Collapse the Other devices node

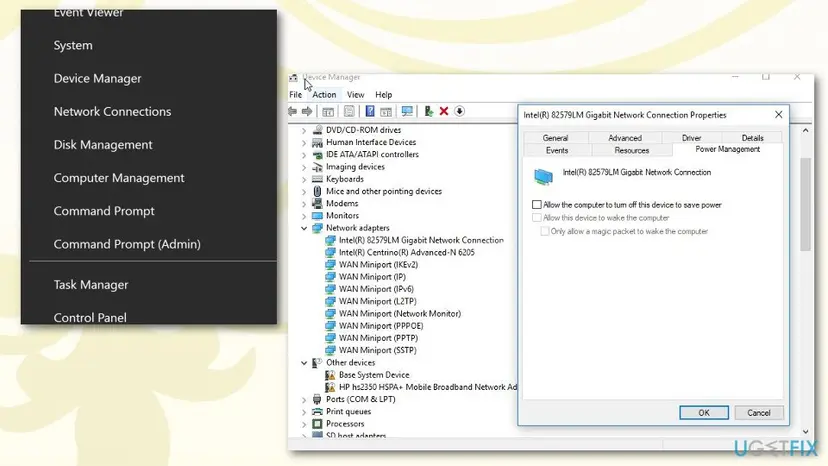point(304,363)
